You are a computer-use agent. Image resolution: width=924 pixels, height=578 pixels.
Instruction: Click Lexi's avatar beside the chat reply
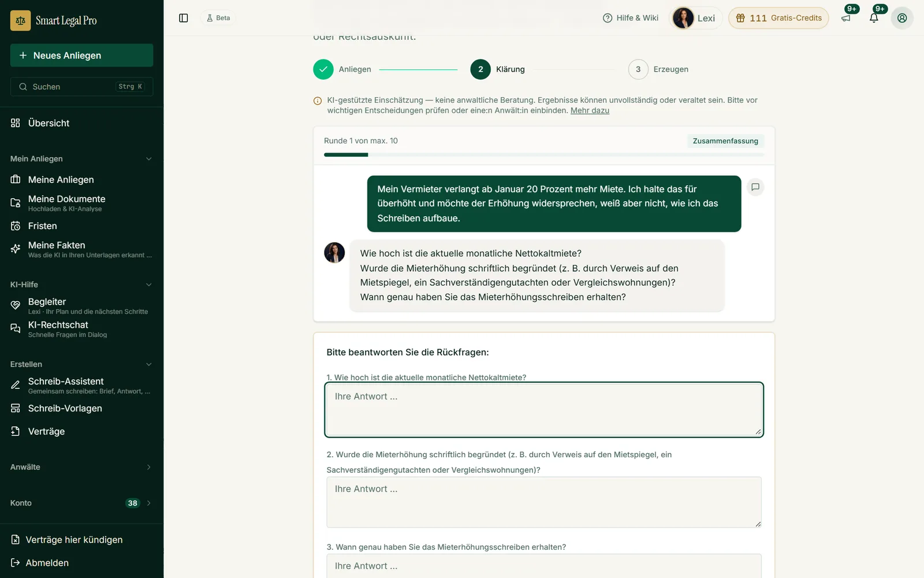[x=334, y=253]
